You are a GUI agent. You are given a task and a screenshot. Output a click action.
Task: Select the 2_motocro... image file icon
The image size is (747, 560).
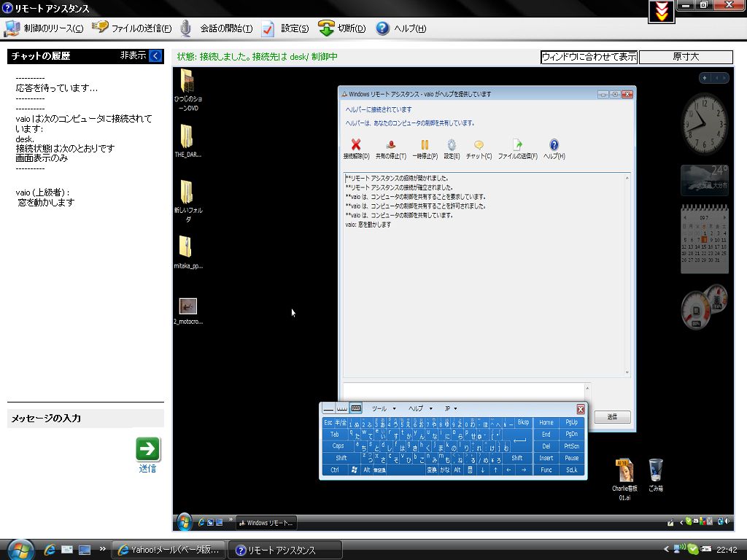point(187,311)
